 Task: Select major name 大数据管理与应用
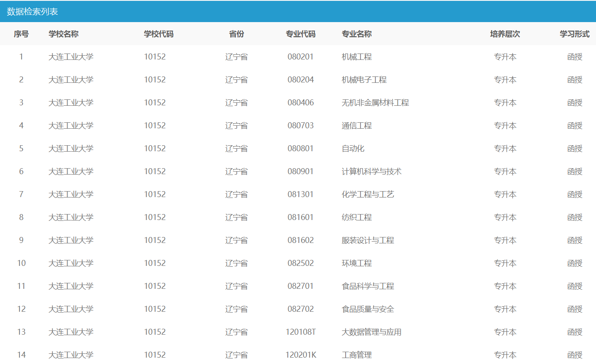(372, 332)
